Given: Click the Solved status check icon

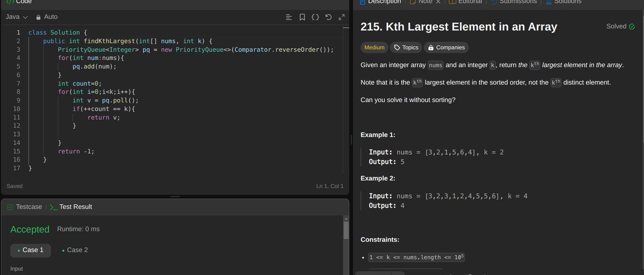Looking at the screenshot, I should [632, 26].
